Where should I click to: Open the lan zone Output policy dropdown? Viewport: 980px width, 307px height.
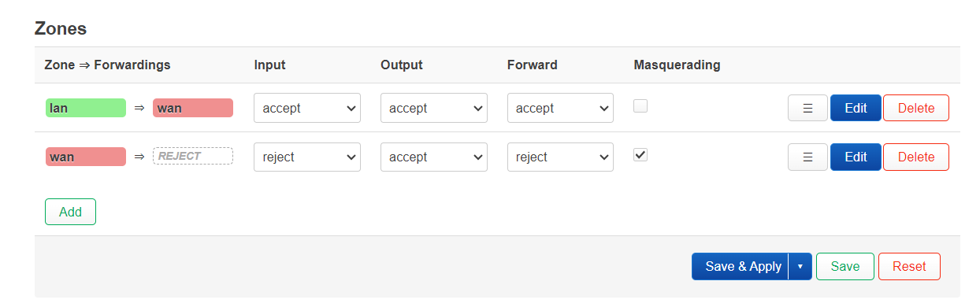pos(434,108)
